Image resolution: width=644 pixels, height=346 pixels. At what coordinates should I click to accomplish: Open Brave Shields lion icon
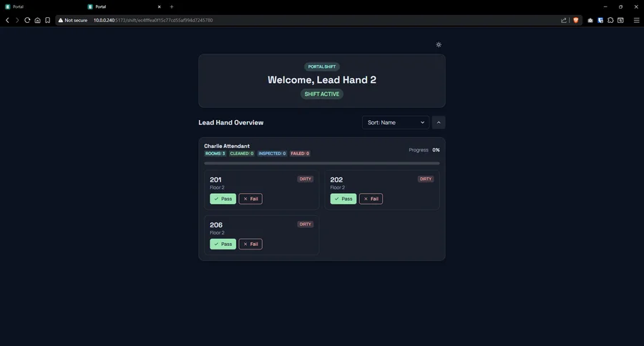point(576,20)
